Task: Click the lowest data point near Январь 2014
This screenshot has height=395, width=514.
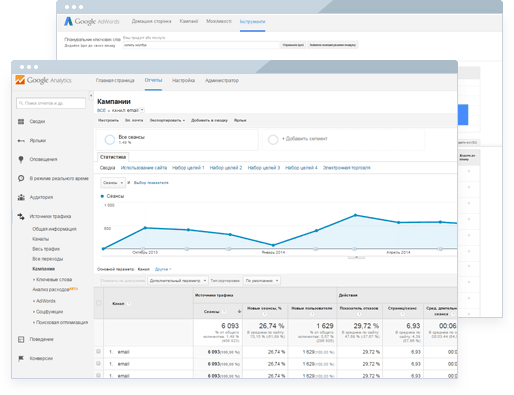Action: 273,245
